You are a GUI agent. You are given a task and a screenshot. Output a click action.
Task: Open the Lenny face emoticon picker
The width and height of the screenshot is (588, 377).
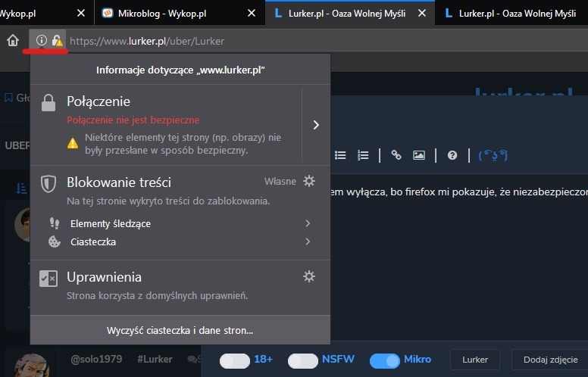(493, 155)
